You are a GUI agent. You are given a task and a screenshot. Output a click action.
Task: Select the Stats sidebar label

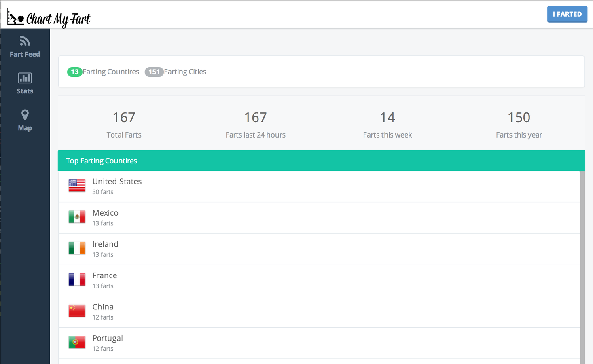25,91
